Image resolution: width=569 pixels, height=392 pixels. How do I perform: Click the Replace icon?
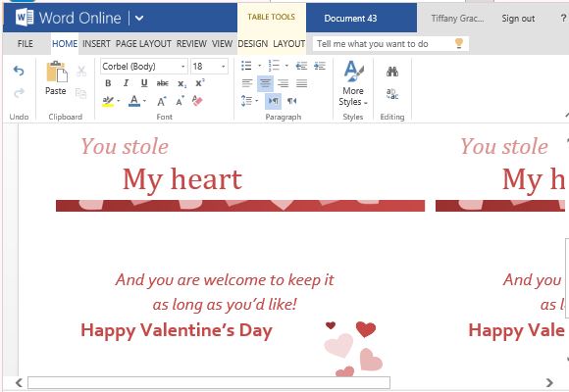392,94
